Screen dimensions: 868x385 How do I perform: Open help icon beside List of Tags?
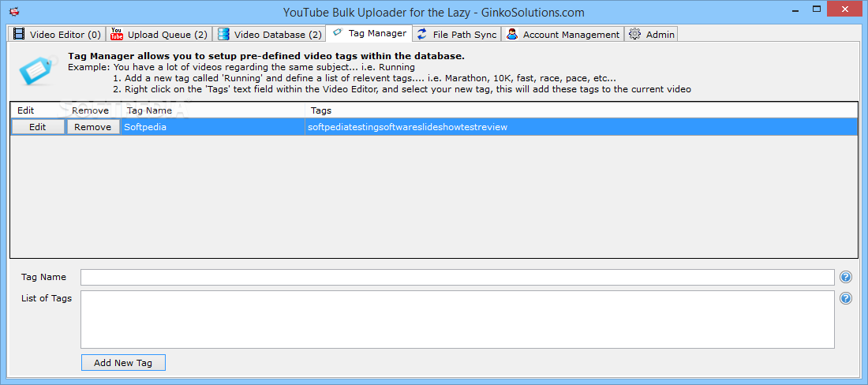click(845, 299)
